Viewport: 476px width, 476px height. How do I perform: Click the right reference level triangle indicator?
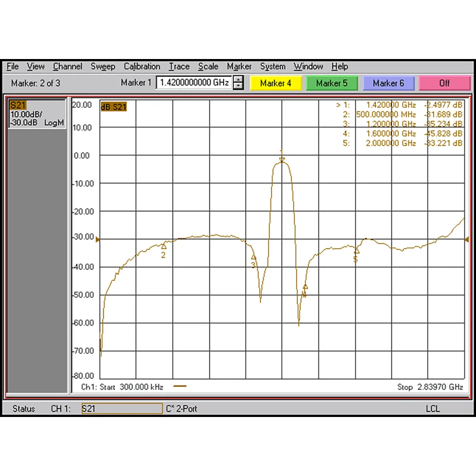pos(466,239)
